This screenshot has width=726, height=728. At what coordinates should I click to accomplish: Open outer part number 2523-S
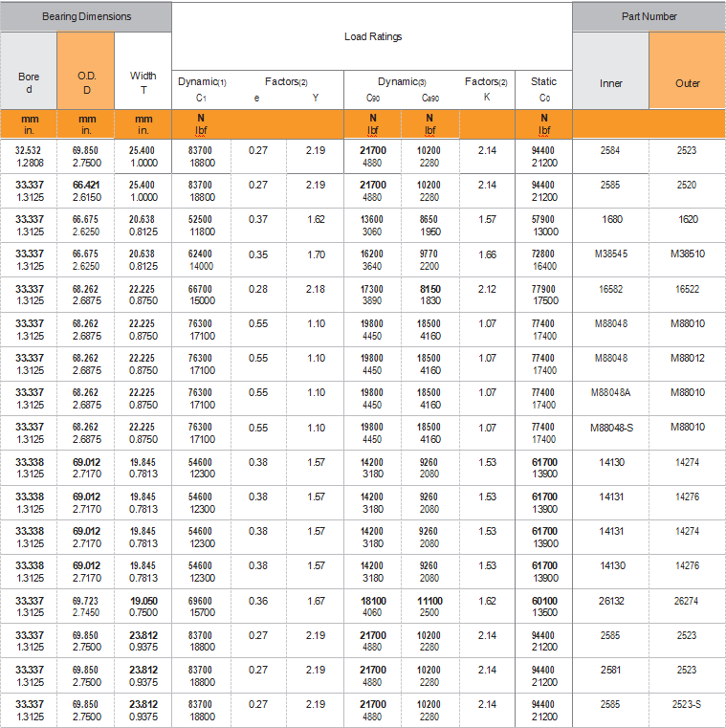[687, 704]
